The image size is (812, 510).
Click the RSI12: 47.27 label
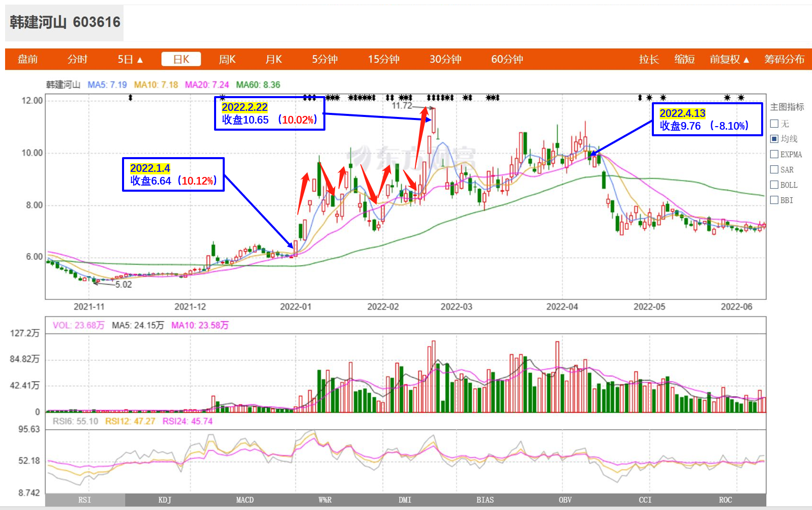click(x=130, y=422)
